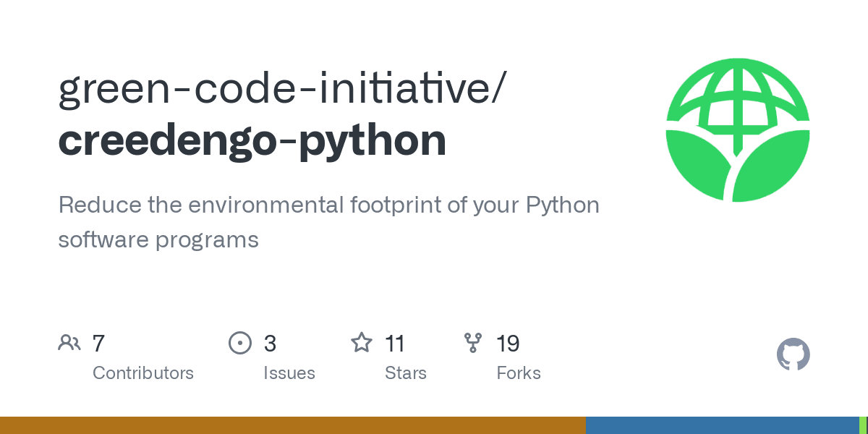Click the GitHub Octocat logo icon
This screenshot has width=868, height=434.
point(793,354)
